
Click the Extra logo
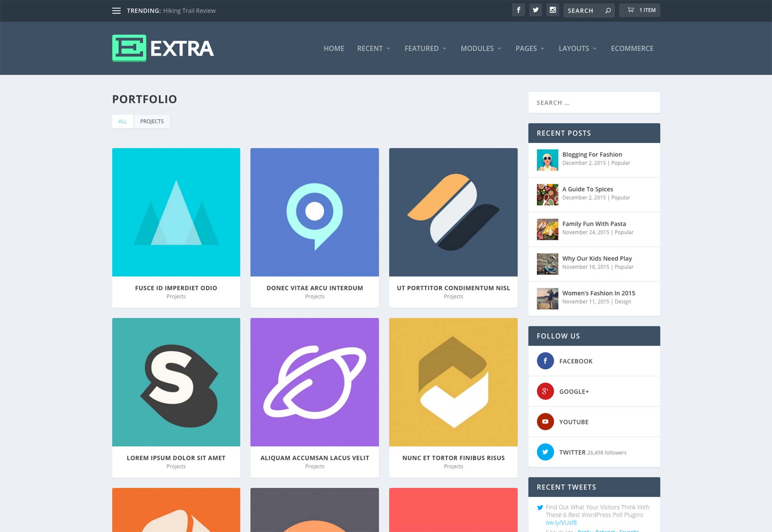(x=163, y=48)
